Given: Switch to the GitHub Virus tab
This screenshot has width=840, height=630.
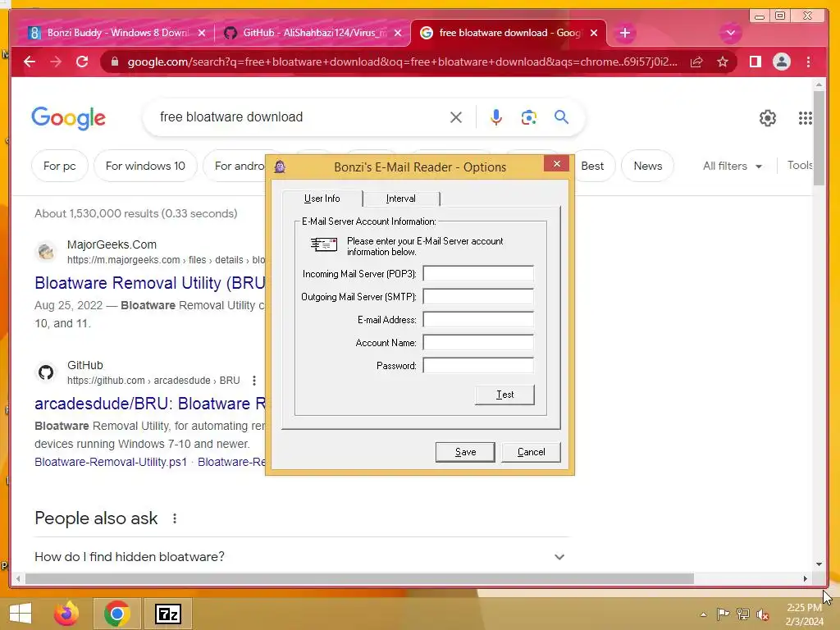Looking at the screenshot, I should pos(314,33).
